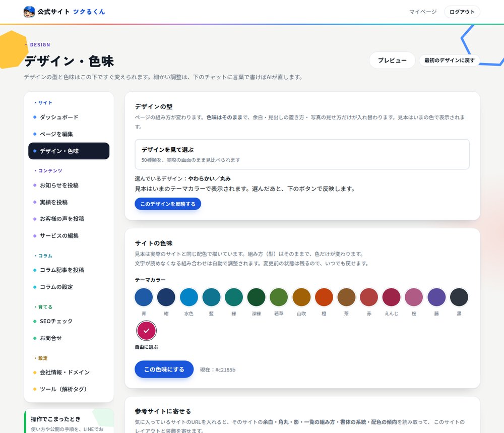Pick the 紺 navy theme color
Viewport: 504px width, 433px height.
click(x=166, y=297)
